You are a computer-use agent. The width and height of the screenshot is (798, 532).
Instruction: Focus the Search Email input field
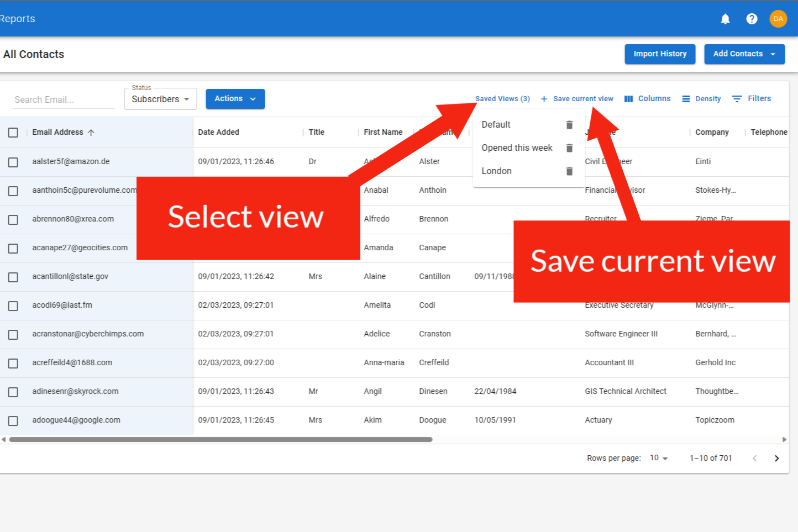pos(64,100)
